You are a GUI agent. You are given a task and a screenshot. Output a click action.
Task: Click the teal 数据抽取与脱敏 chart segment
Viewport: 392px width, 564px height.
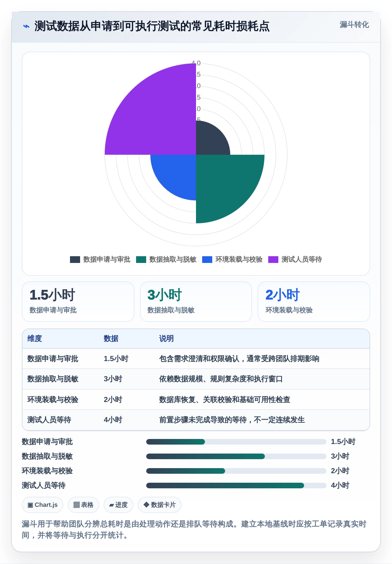coord(224,182)
